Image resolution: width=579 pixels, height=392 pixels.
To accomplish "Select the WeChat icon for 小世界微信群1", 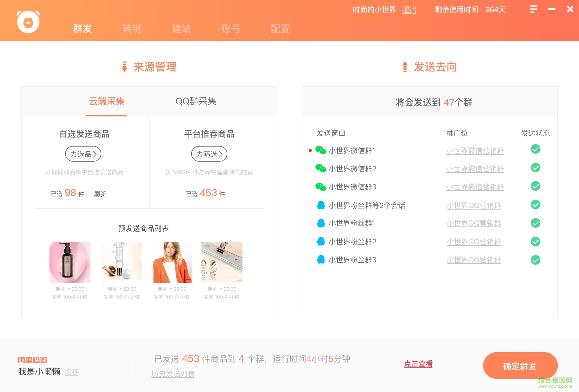I will click(321, 150).
